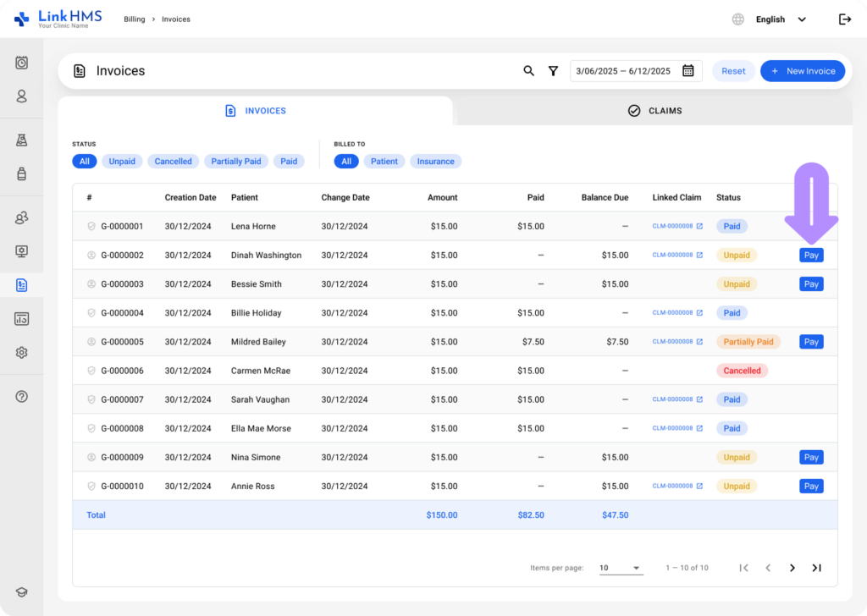Open the graduation cap learning icon

tap(21, 592)
